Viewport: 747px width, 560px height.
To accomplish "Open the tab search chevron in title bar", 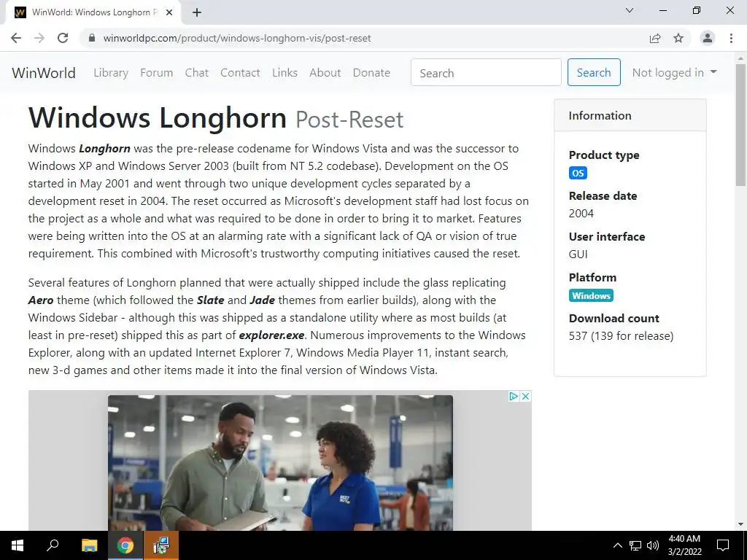I will click(630, 10).
